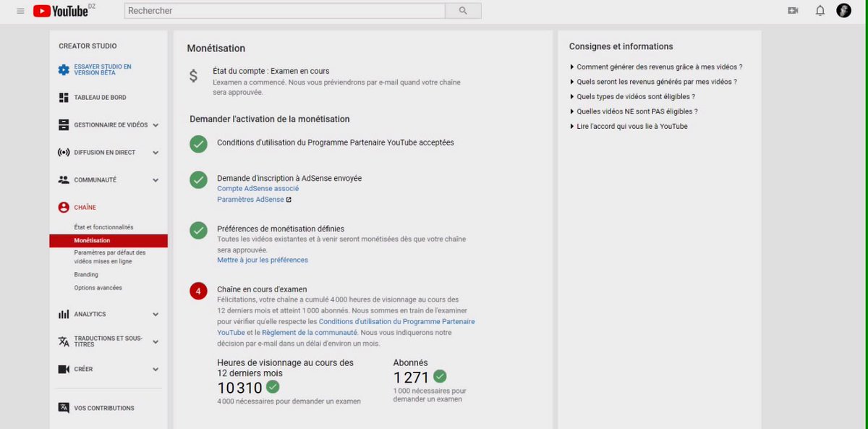Expand the Traductions et sous-titres chevron
This screenshot has width=868, height=429.
156,342
